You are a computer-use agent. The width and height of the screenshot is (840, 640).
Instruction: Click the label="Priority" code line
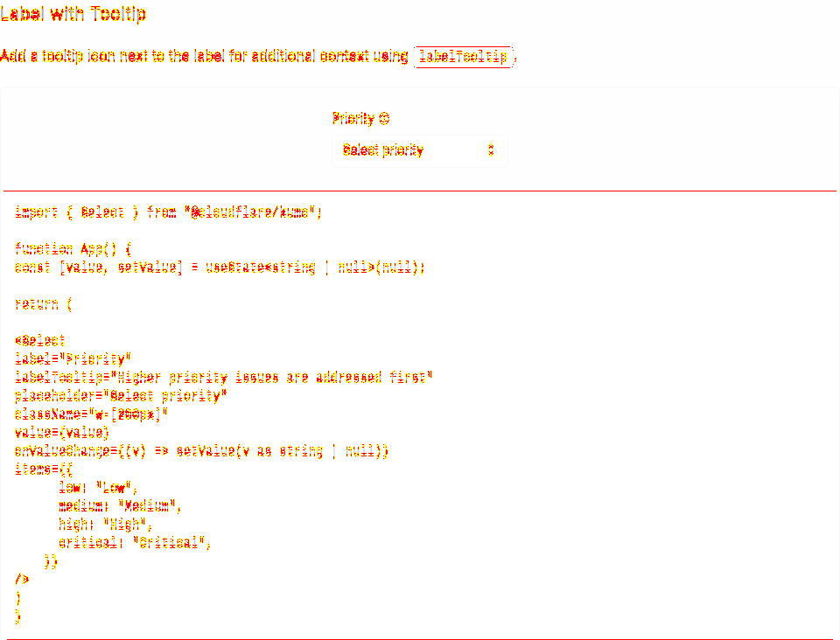73,358
